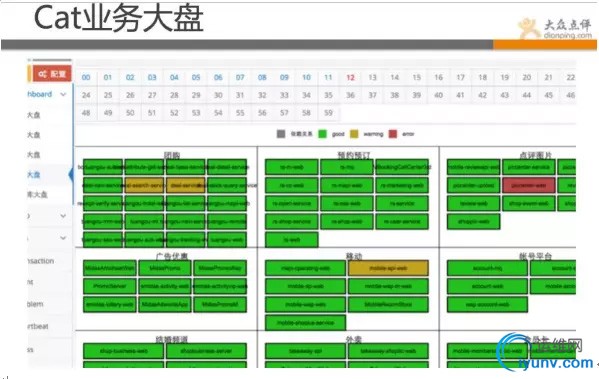Image resolution: width=599 pixels, height=379 pixels.
Task: Click the account-mq tile in 账号平台 group
Action: (x=487, y=268)
